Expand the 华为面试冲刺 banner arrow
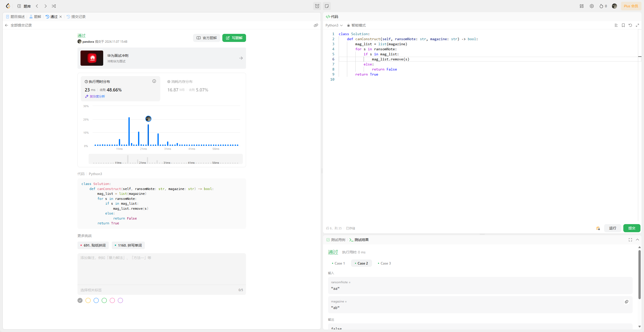The image size is (644, 332). [241, 58]
